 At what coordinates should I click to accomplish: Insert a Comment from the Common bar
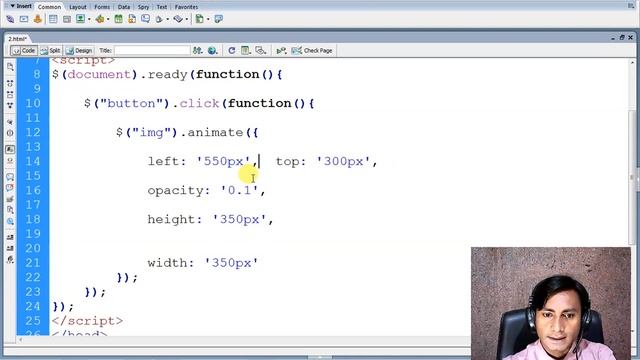click(145, 19)
